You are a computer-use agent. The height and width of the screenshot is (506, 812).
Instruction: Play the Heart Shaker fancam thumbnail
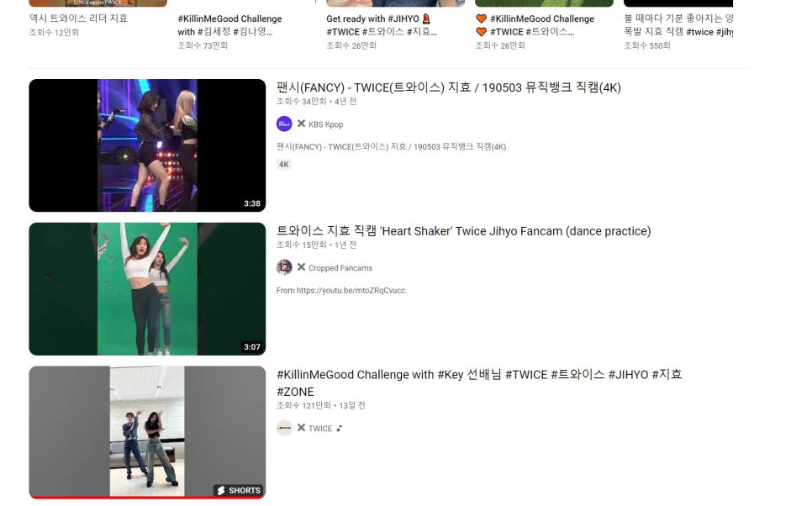tap(147, 289)
